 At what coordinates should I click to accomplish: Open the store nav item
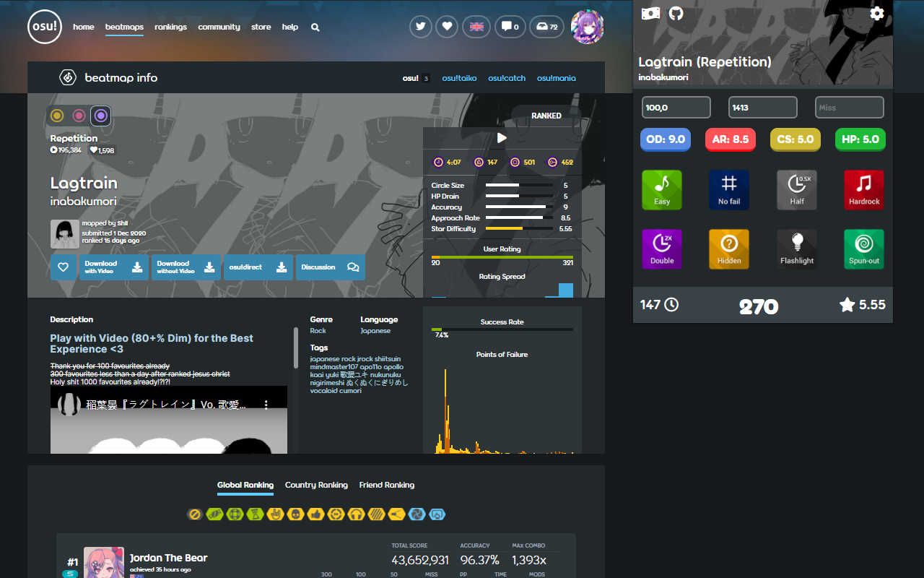261,27
